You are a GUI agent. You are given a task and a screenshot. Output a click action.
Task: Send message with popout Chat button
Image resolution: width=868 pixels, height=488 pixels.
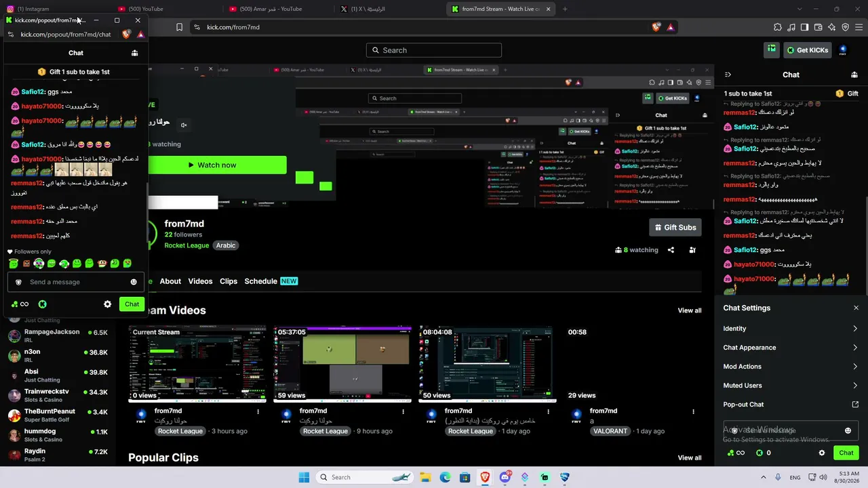132,304
